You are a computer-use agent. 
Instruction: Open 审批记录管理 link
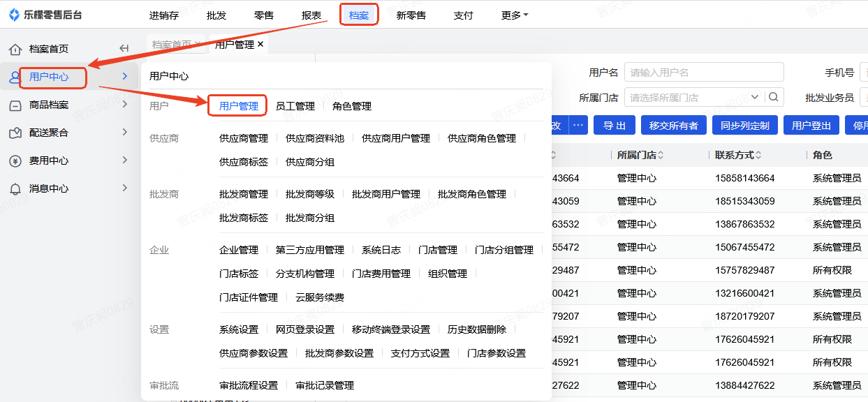click(325, 385)
